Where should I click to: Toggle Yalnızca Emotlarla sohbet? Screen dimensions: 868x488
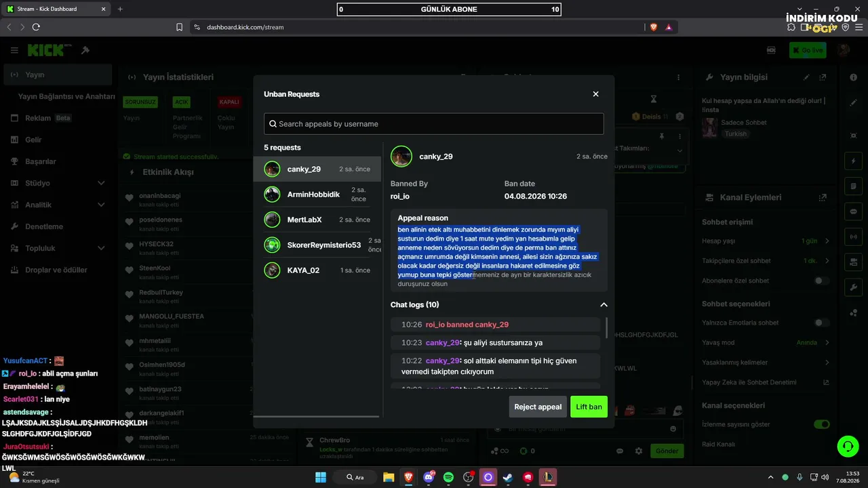821,323
